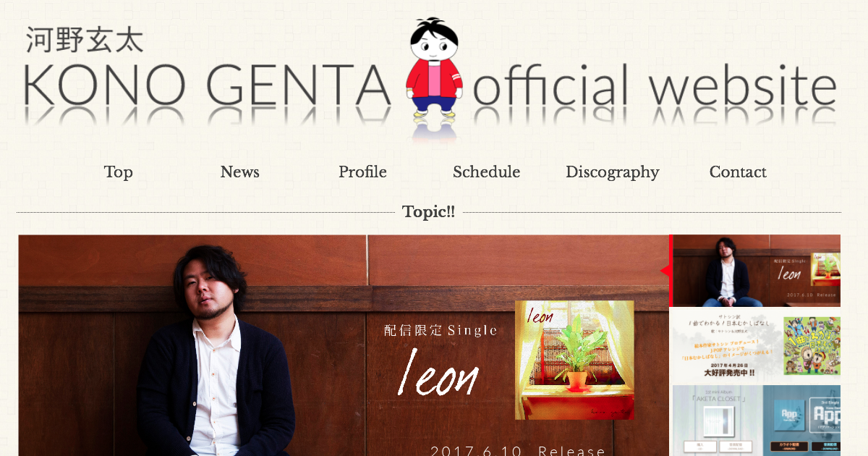Select the leon single slide thumbnail
Image resolution: width=868 pixels, height=456 pixels.
click(756, 271)
